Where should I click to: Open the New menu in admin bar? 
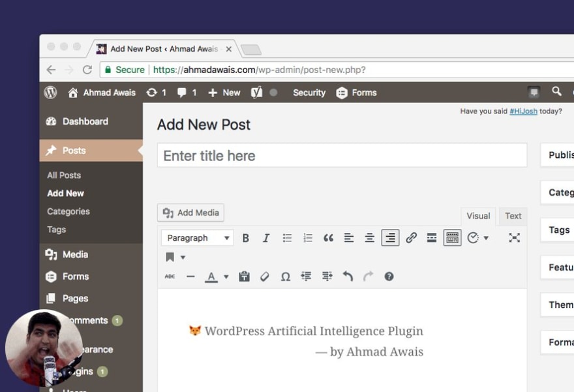tap(224, 93)
